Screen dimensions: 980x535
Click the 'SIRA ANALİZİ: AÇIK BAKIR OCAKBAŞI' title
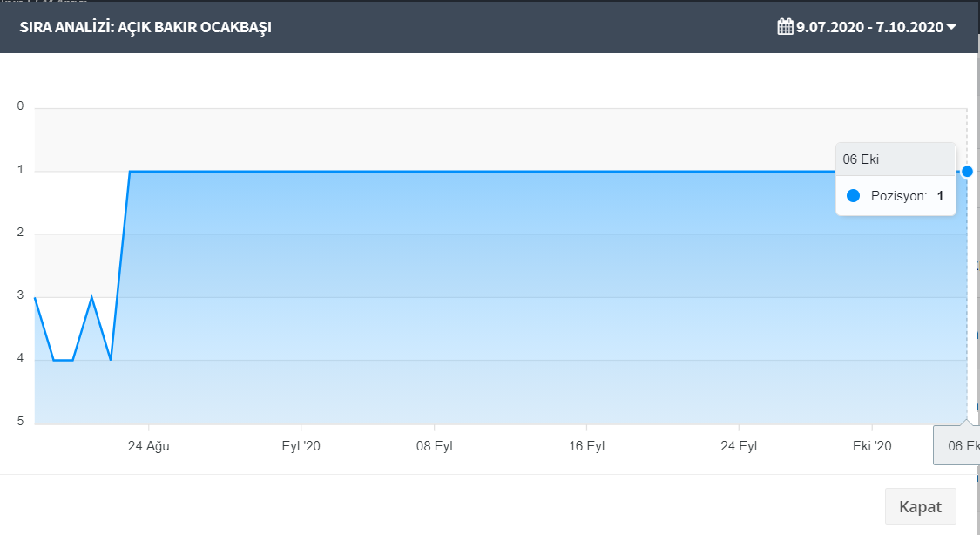click(x=145, y=27)
